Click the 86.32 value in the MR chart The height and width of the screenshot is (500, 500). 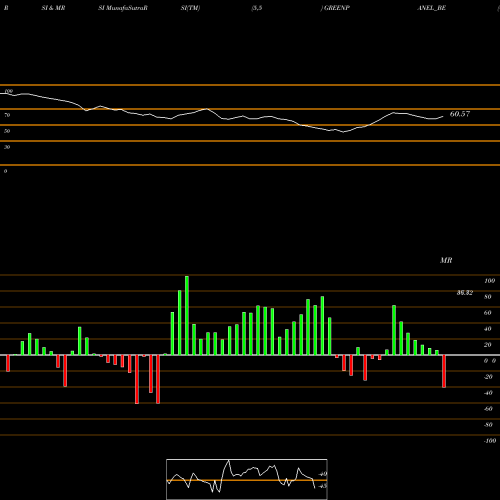tap(465, 293)
